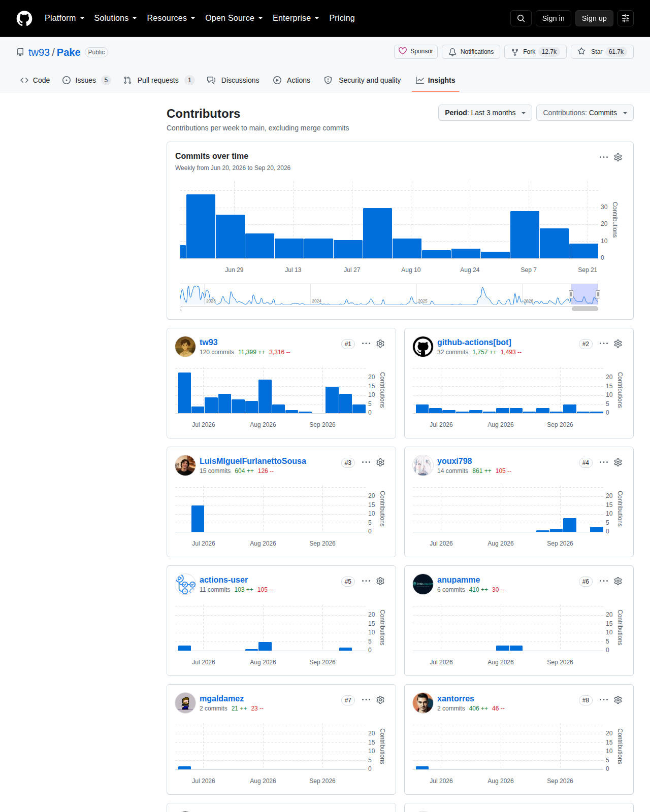Expand the Contributions: Commits dropdown
The image size is (650, 812).
tap(585, 113)
